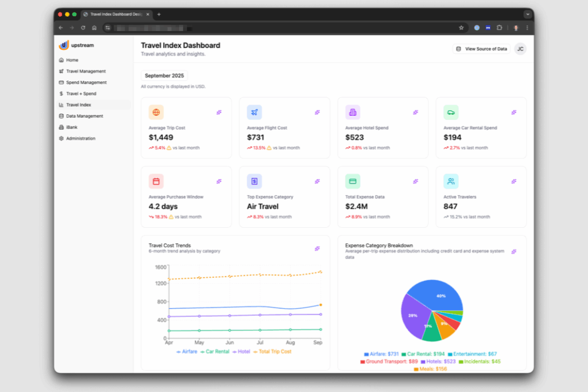
Task: Open the September 2025 date selector
Action: coord(164,76)
